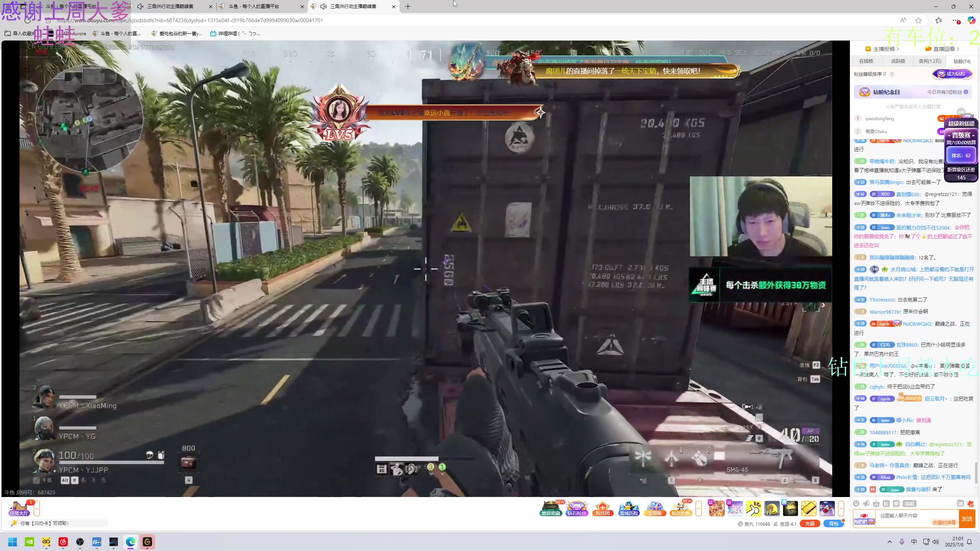Add this page to favorites star
The height and width of the screenshot is (551, 980).
(918, 20)
